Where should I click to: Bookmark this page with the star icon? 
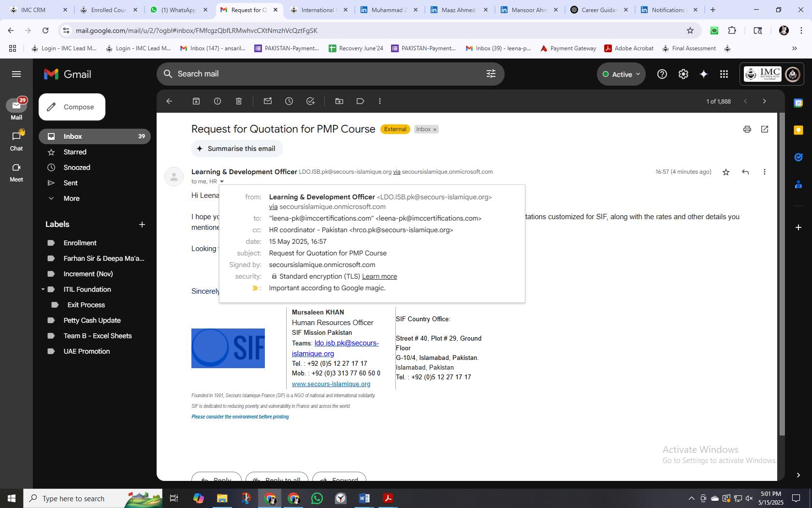click(690, 30)
